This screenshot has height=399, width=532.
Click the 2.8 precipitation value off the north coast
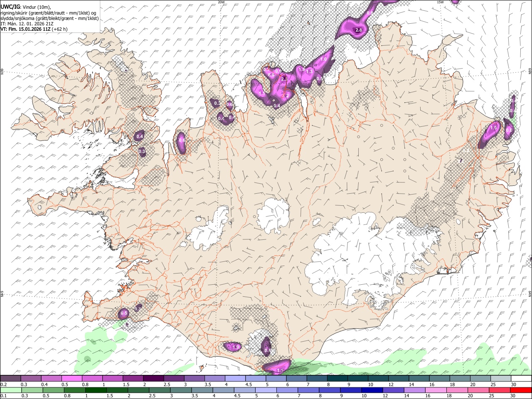pyautogui.click(x=359, y=30)
